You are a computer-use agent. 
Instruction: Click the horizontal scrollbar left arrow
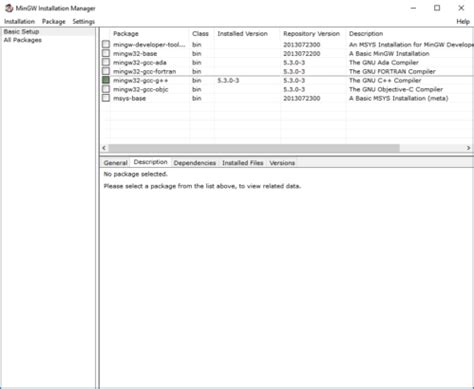pos(104,148)
